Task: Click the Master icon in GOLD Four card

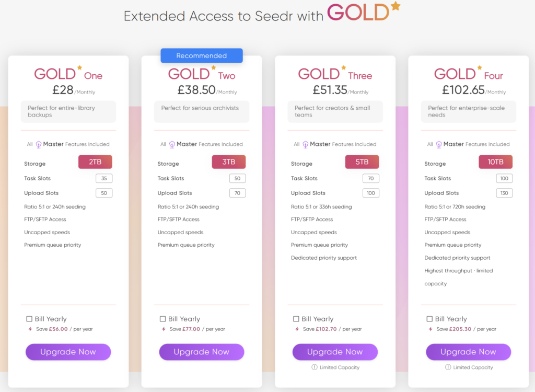Action: tap(439, 144)
